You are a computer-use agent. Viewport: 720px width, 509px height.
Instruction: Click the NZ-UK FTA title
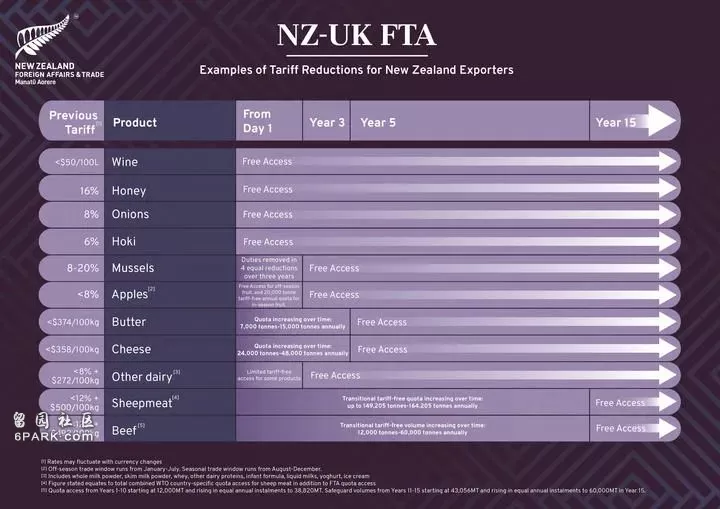tap(356, 35)
